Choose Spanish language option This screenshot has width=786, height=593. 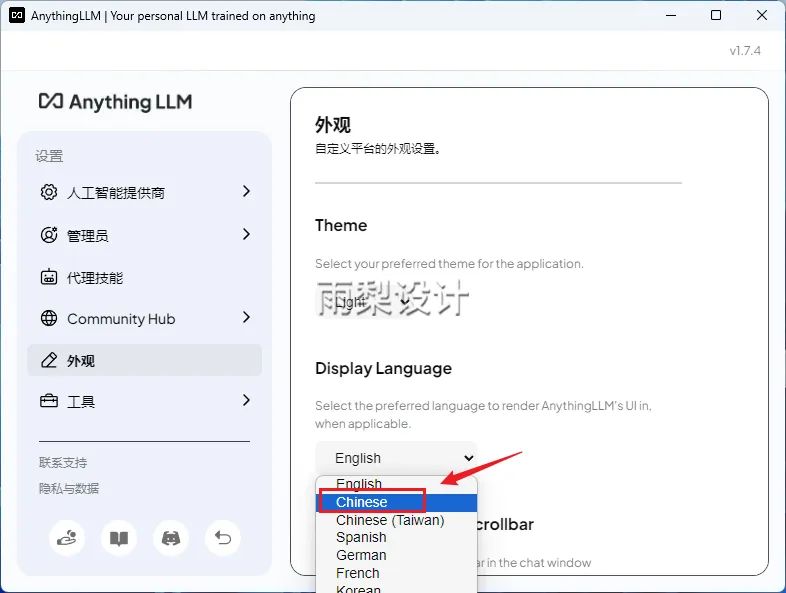[397, 537]
